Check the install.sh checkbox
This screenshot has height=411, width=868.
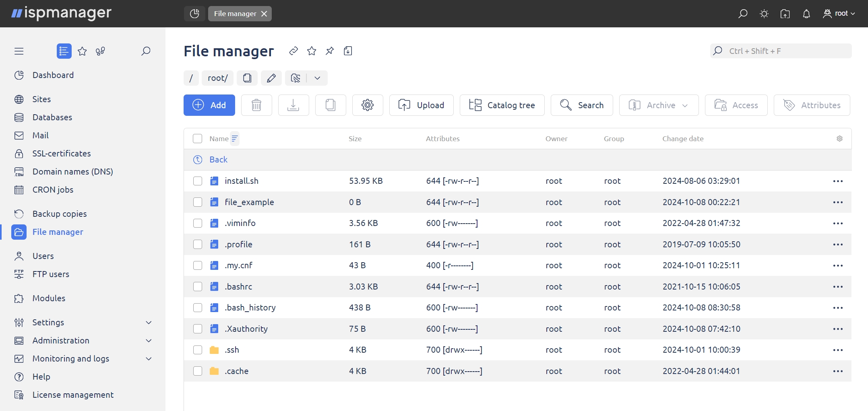(198, 181)
